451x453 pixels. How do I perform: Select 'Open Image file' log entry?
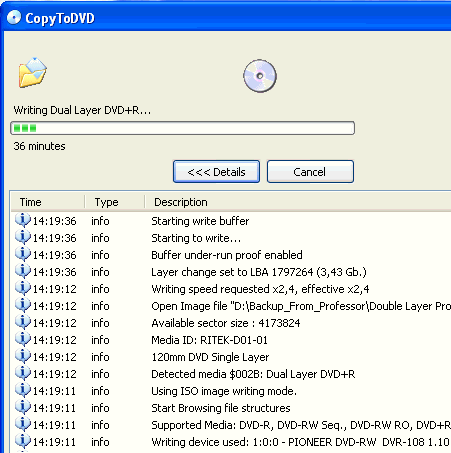click(301, 306)
